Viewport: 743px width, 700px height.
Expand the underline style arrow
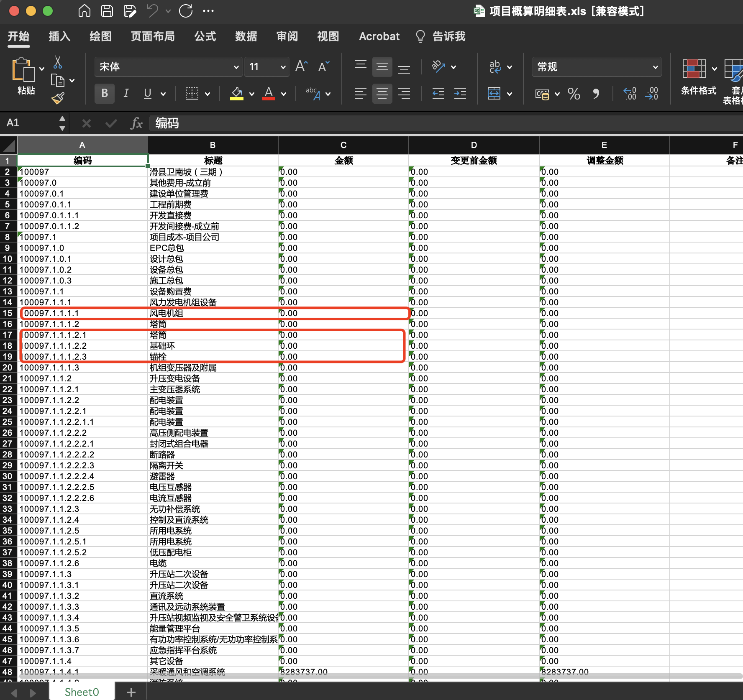(x=163, y=94)
